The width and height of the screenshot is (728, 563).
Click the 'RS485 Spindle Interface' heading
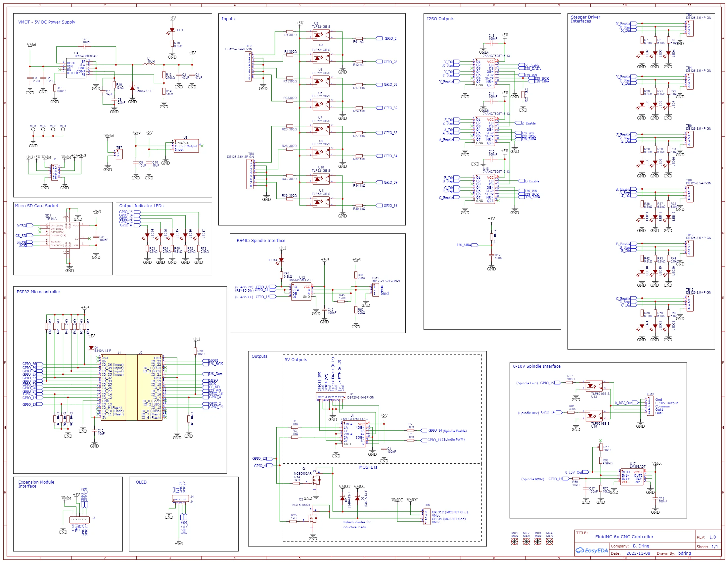tap(261, 240)
